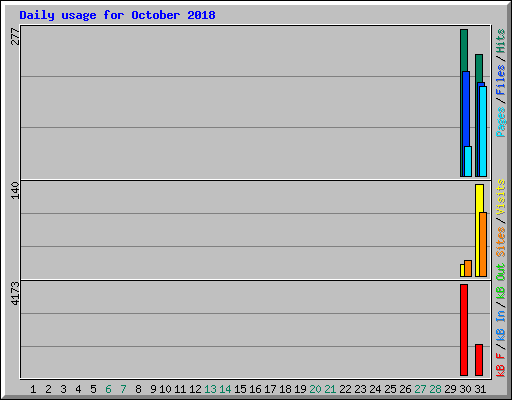Click the Visits legend label

(x=501, y=197)
